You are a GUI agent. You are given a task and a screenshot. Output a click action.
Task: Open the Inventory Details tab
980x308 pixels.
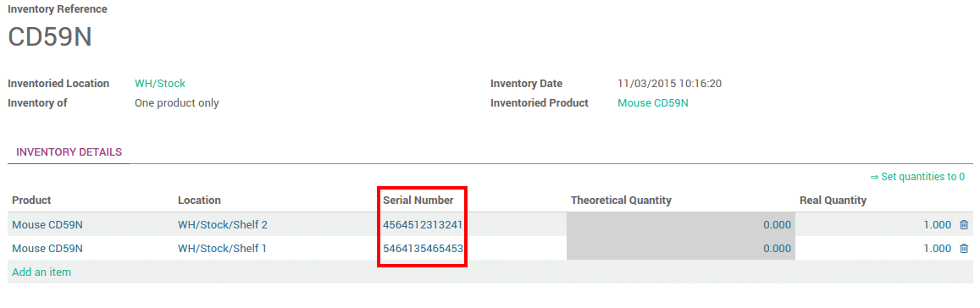(69, 151)
